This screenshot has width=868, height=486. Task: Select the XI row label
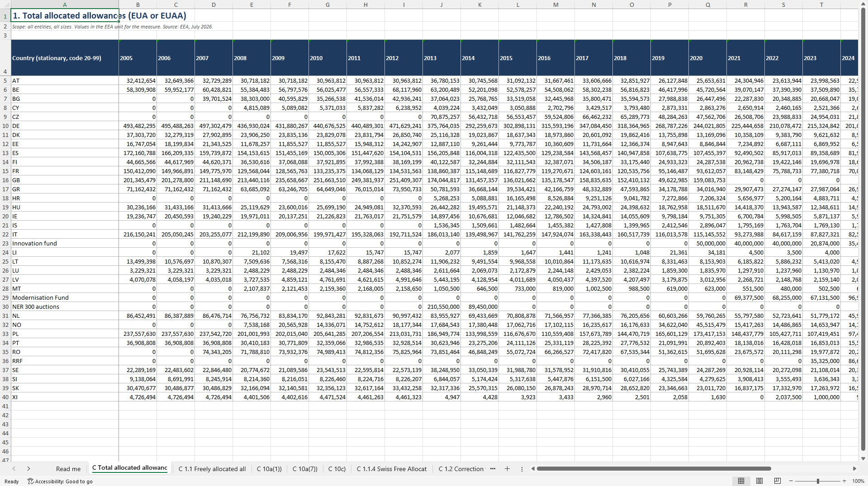coord(65,397)
